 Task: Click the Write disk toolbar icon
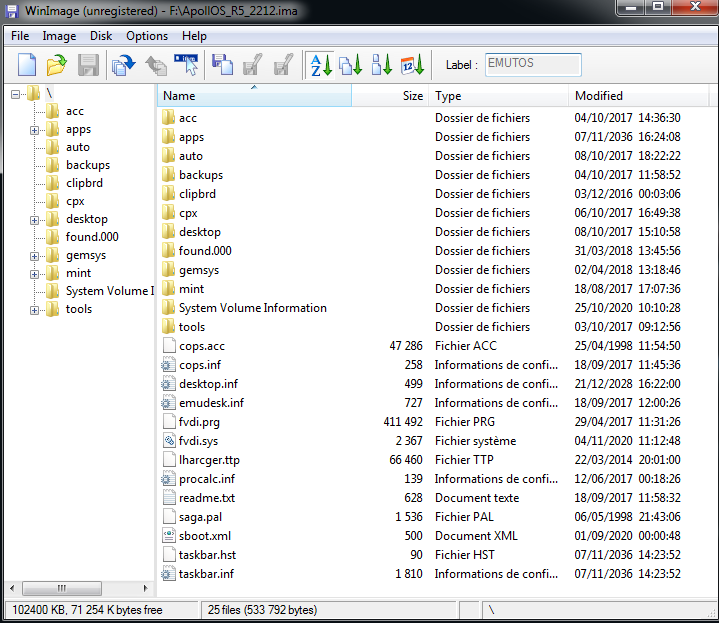tap(156, 65)
